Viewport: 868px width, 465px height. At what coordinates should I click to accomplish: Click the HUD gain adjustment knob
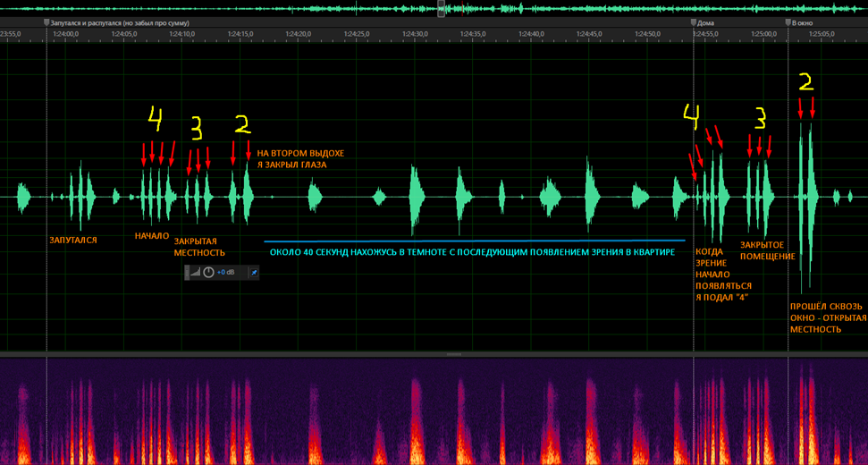pos(208,273)
